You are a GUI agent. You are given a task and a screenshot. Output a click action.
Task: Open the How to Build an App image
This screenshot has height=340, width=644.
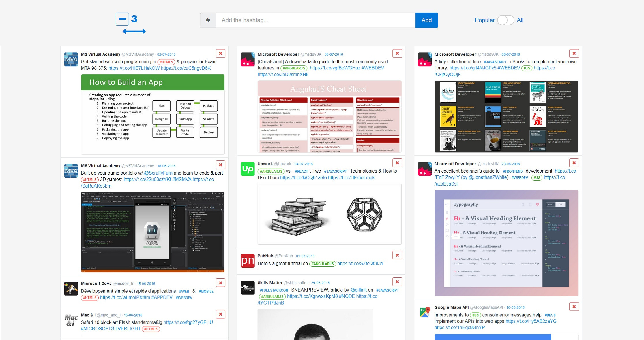pyautogui.click(x=153, y=114)
